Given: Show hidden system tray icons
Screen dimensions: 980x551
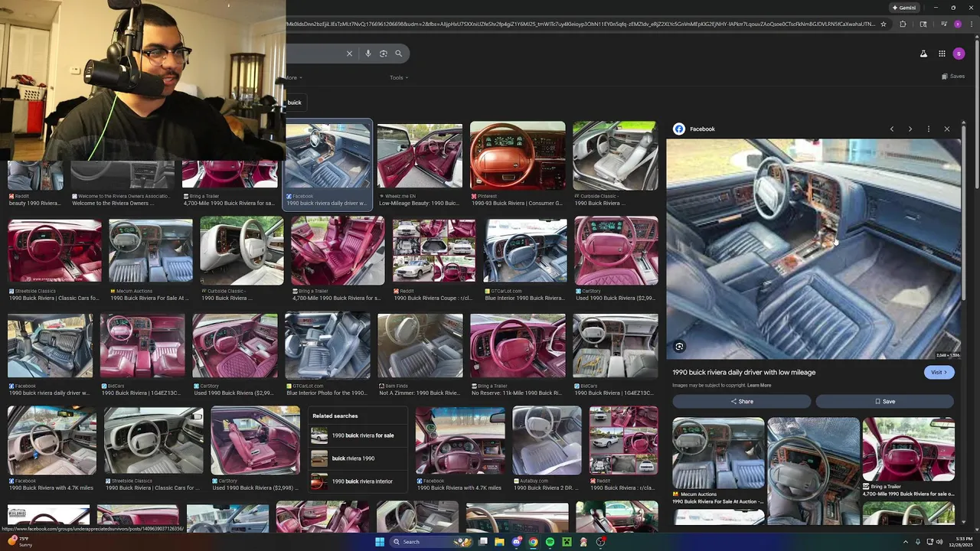Looking at the screenshot, I should [906, 542].
